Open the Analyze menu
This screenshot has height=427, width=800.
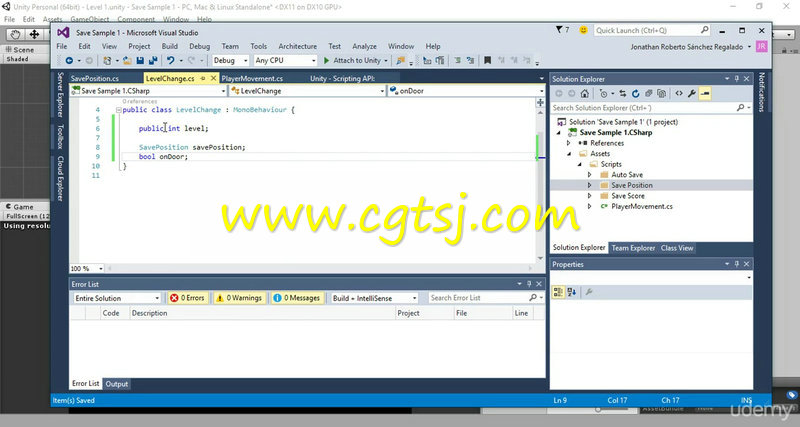364,46
